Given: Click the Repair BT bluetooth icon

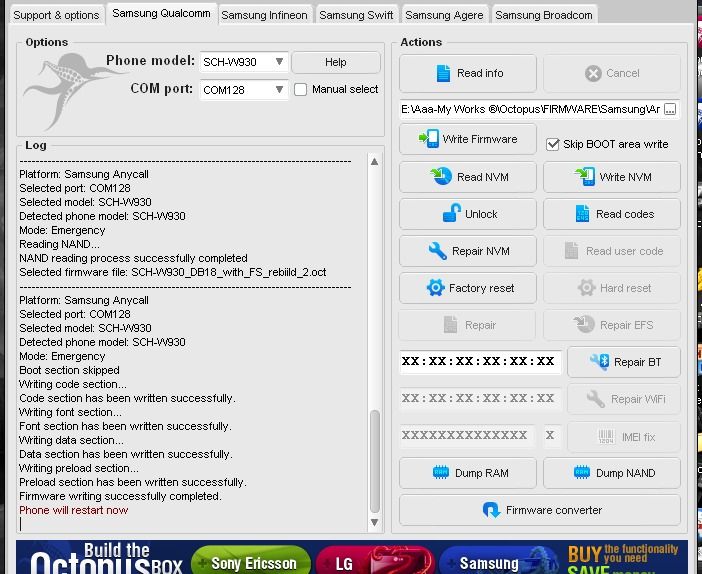Looking at the screenshot, I should pyautogui.click(x=599, y=361).
